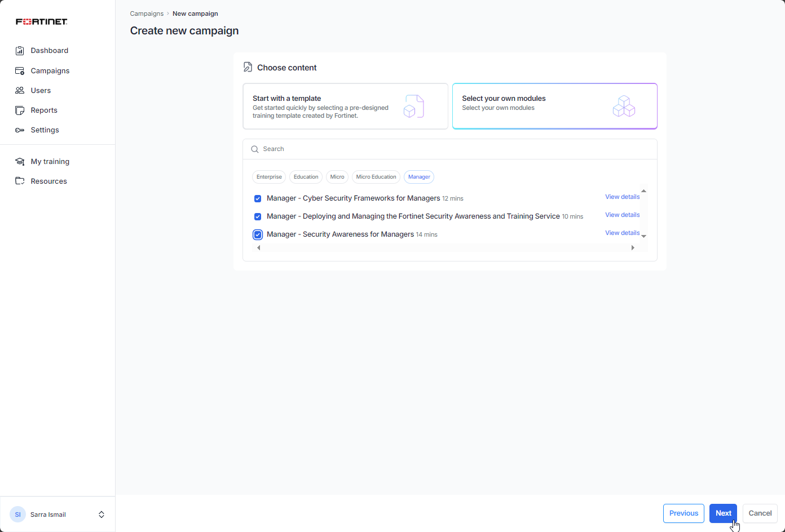Open Settings in the sidebar
The width and height of the screenshot is (785, 532).
(45, 130)
